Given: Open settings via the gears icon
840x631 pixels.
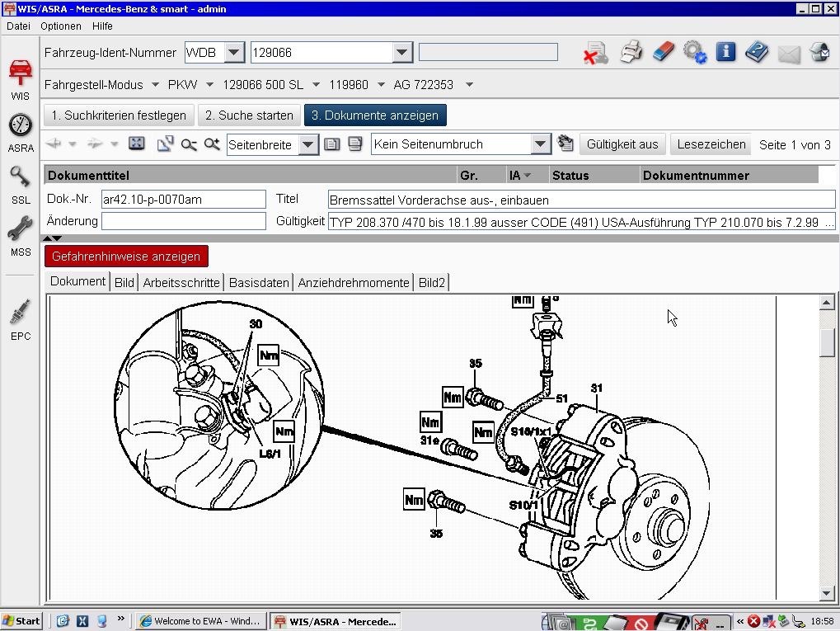Looking at the screenshot, I should [x=695, y=53].
